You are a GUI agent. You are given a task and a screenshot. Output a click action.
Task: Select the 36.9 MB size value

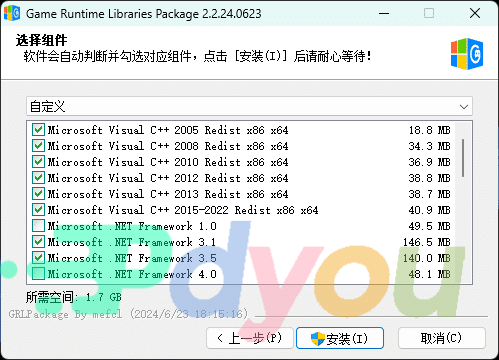(x=430, y=162)
